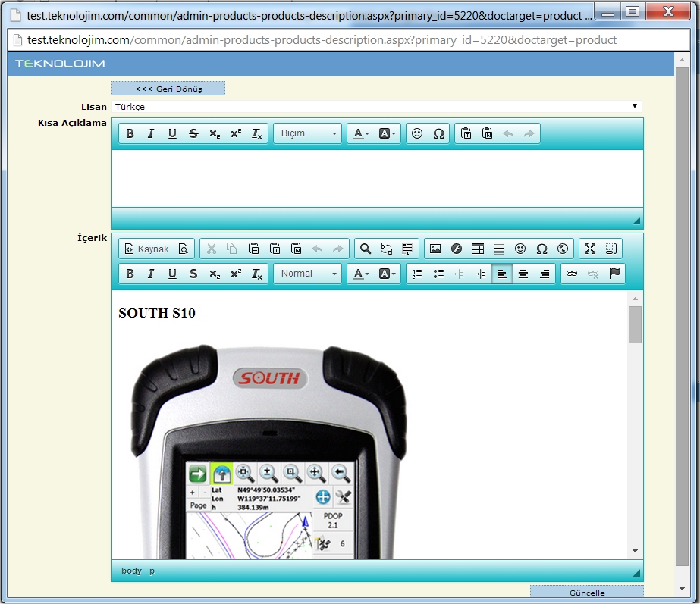Click the Paste clipboard icon in İçerik toolbar
The height and width of the screenshot is (604, 700).
tap(253, 249)
